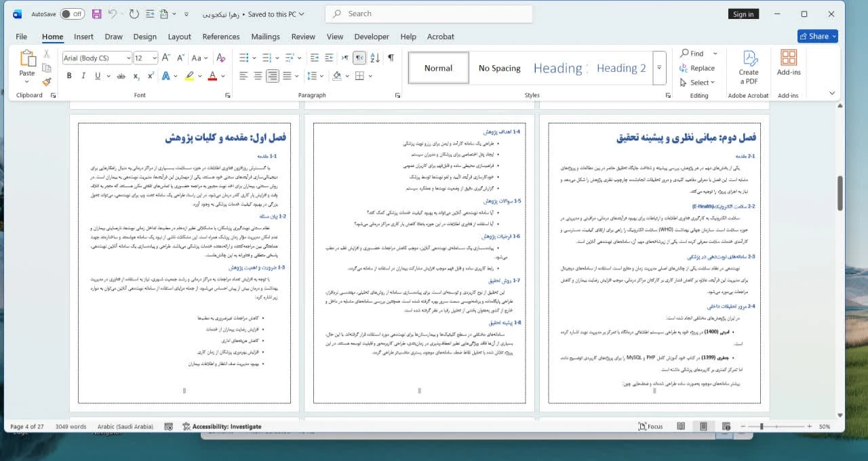This screenshot has width=868, height=461.
Task: Open the Select dropdown in Editing group
Action: click(x=698, y=83)
